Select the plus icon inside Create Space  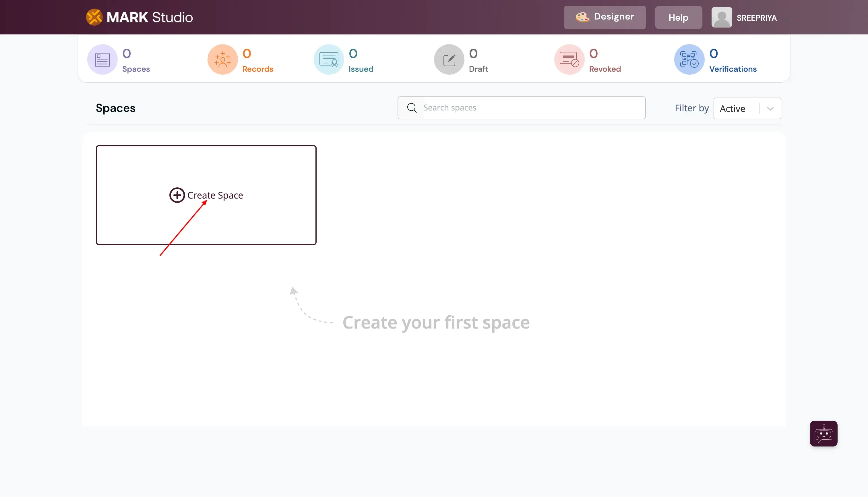[x=177, y=195]
